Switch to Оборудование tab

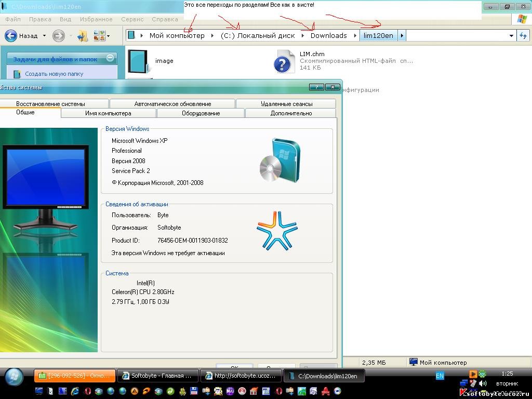201,113
